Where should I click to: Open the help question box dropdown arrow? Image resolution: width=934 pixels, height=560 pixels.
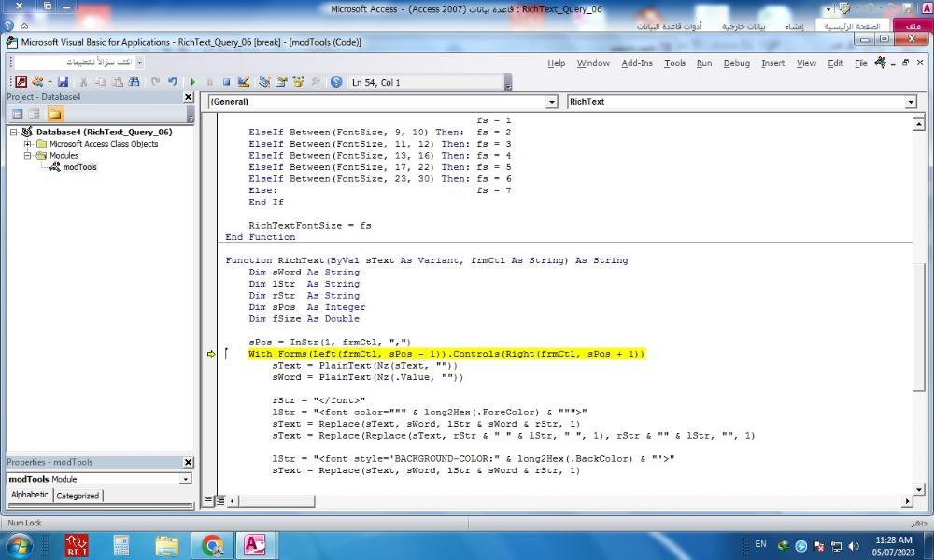tap(139, 63)
